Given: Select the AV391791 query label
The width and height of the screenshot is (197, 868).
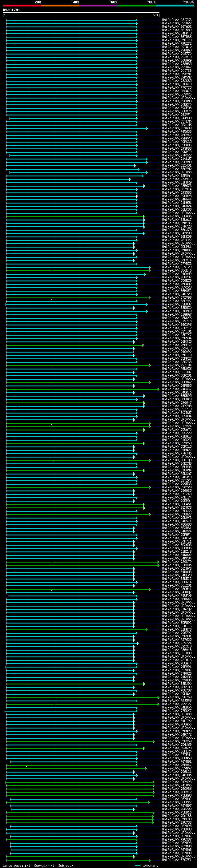Looking at the screenshot, I should 11,10.
